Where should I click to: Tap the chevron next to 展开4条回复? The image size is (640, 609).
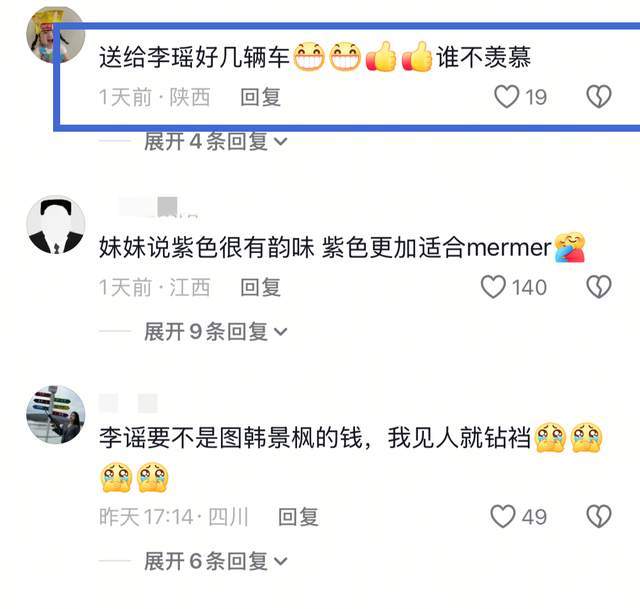point(280,142)
